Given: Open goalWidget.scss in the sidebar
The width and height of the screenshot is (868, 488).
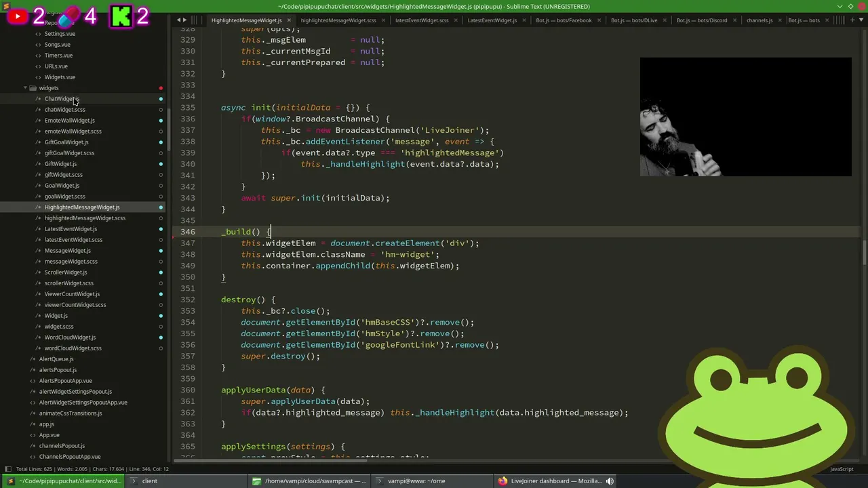Looking at the screenshot, I should (64, 197).
